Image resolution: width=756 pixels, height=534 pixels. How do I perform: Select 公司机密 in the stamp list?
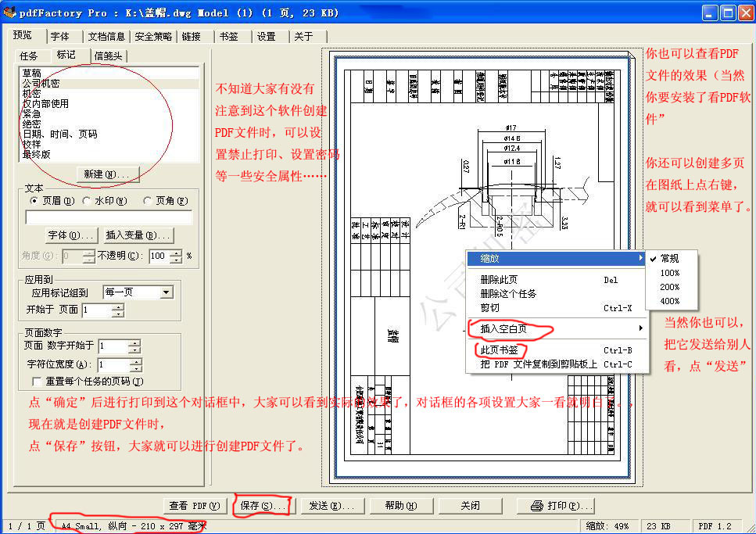coord(109,84)
